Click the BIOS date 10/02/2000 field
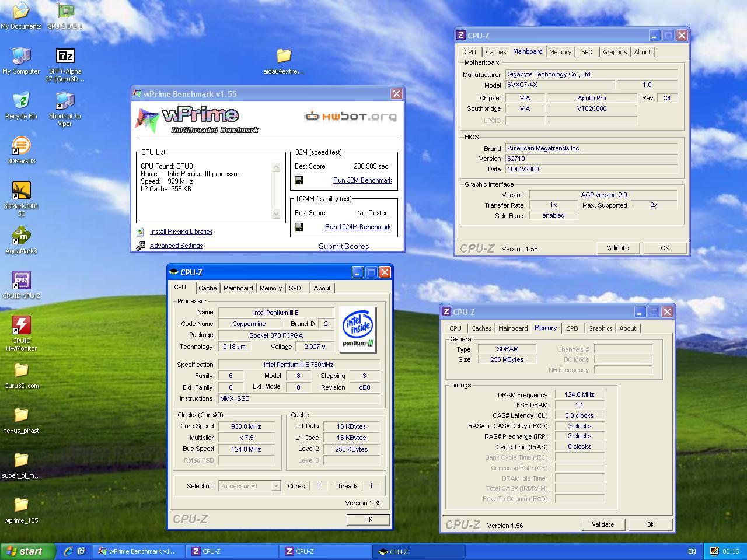This screenshot has height=560, width=747. 591,169
